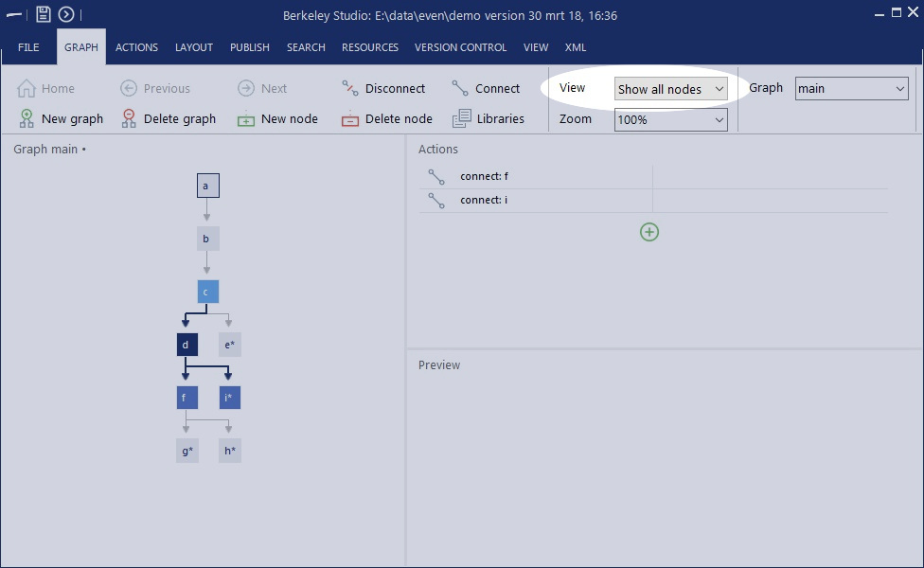Select node d in the graph
Viewport: 924px width, 568px height.
(x=187, y=345)
